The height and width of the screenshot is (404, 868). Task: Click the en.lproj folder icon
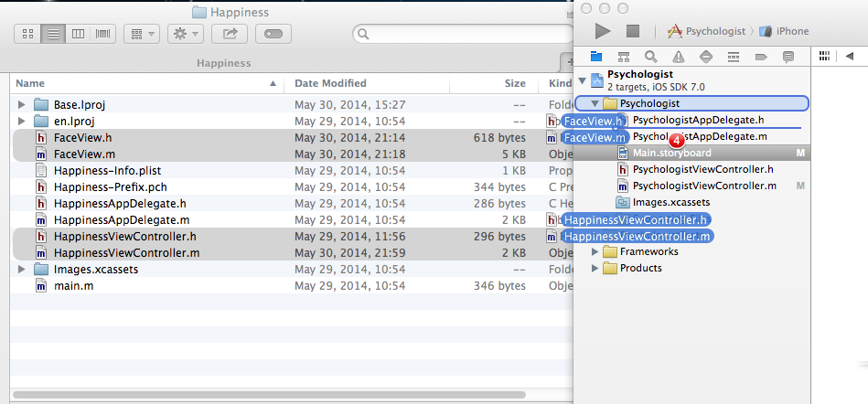[x=41, y=122]
